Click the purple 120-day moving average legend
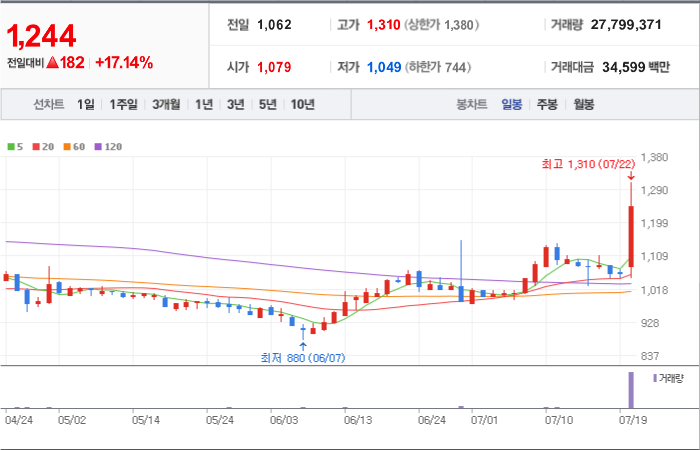 coord(108,146)
